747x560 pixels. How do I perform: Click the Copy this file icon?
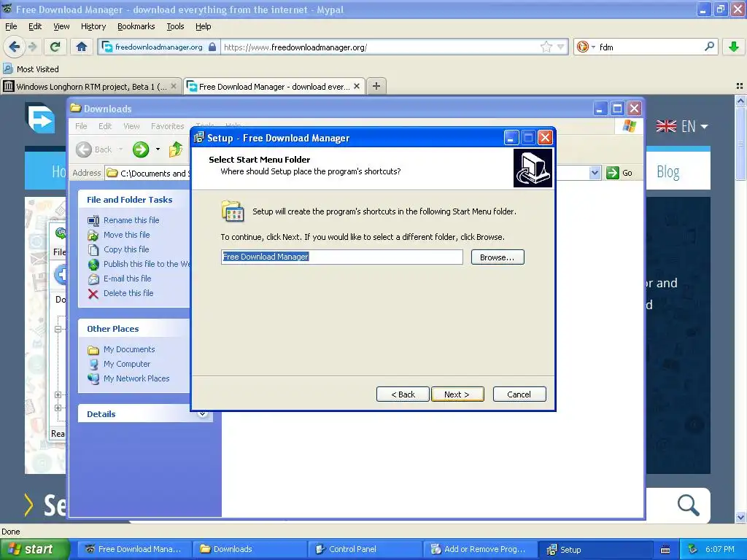(93, 249)
